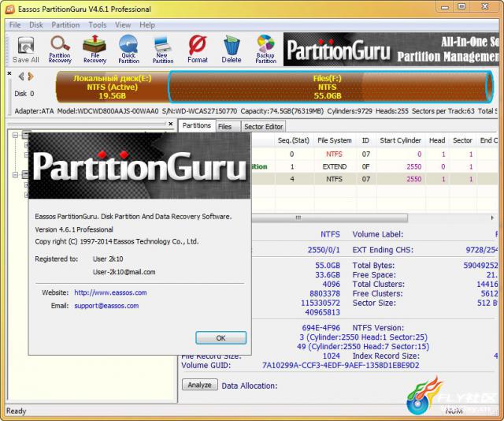Select the EXTEND file system row
Image resolution: width=504 pixels, height=421 pixels.
tap(334, 166)
